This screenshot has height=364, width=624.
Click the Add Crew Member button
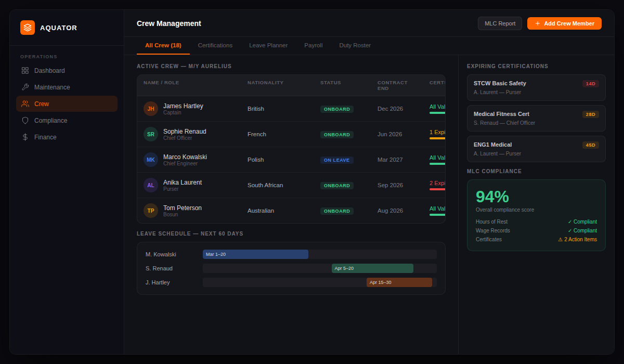tap(564, 23)
